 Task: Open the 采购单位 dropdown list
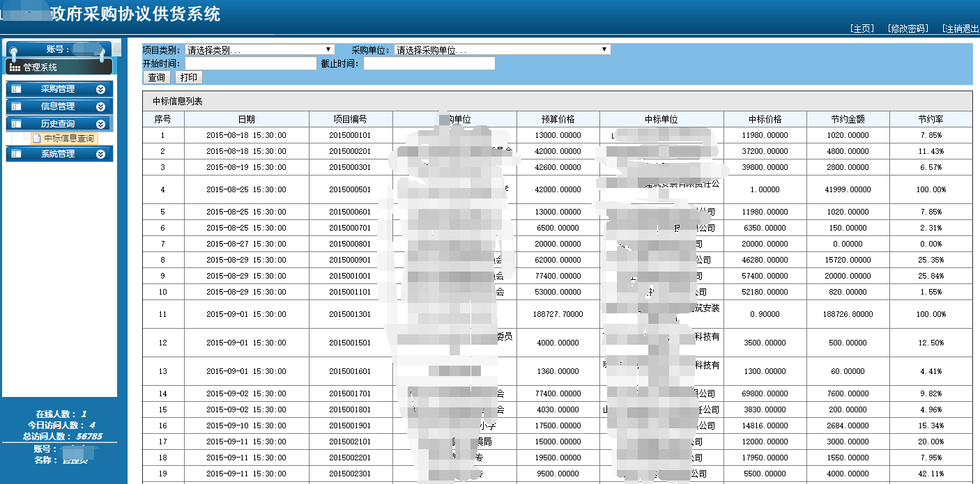click(x=502, y=50)
